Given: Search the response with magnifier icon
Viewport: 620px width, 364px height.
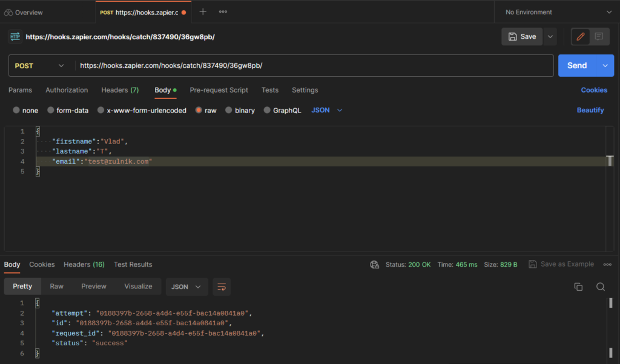Looking at the screenshot, I should pyautogui.click(x=600, y=287).
